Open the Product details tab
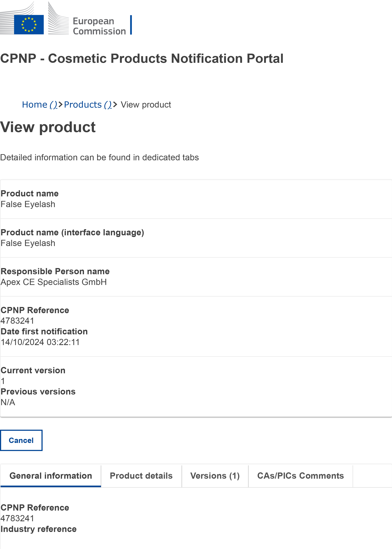The width and height of the screenshot is (392, 549). coord(141,476)
